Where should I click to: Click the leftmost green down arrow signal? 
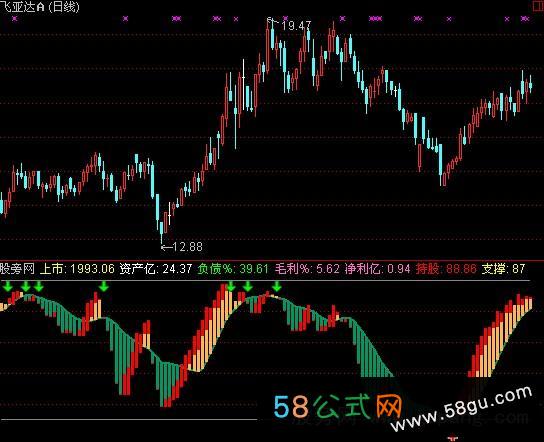8,286
